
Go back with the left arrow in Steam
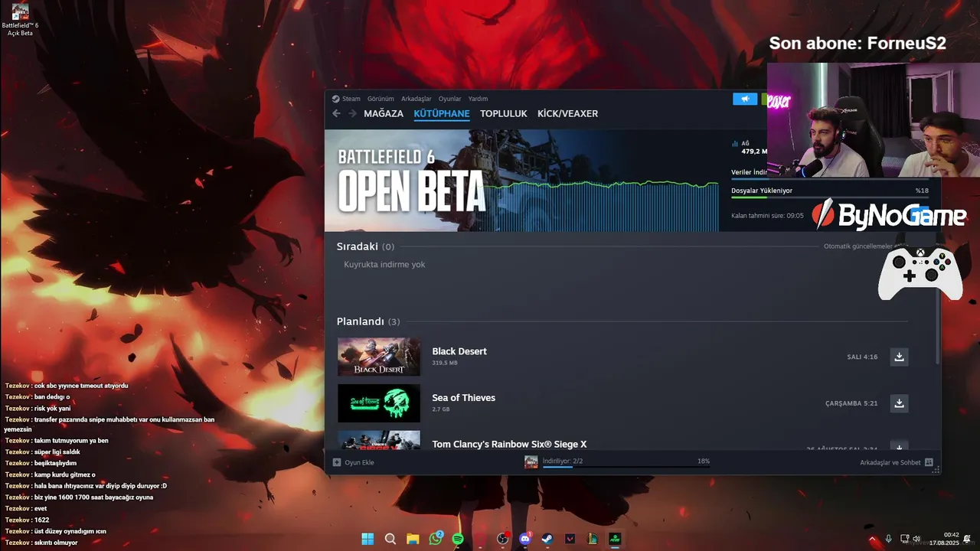point(336,113)
